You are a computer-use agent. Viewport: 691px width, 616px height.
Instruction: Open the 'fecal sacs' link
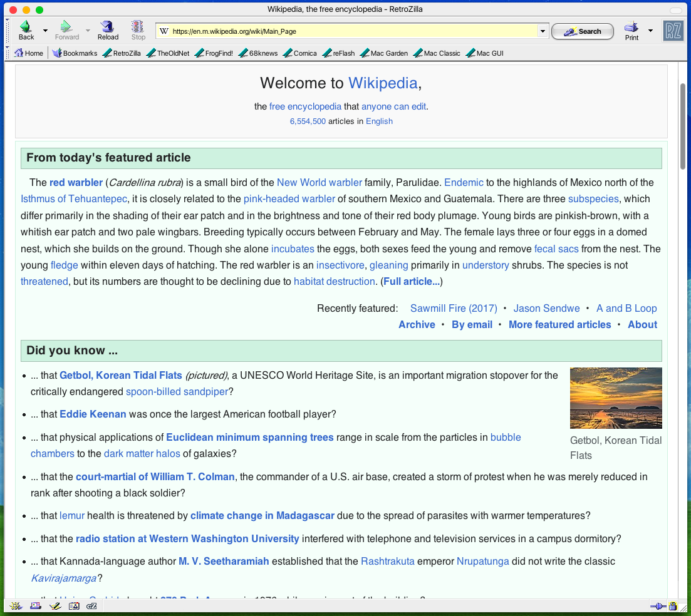[x=556, y=249]
